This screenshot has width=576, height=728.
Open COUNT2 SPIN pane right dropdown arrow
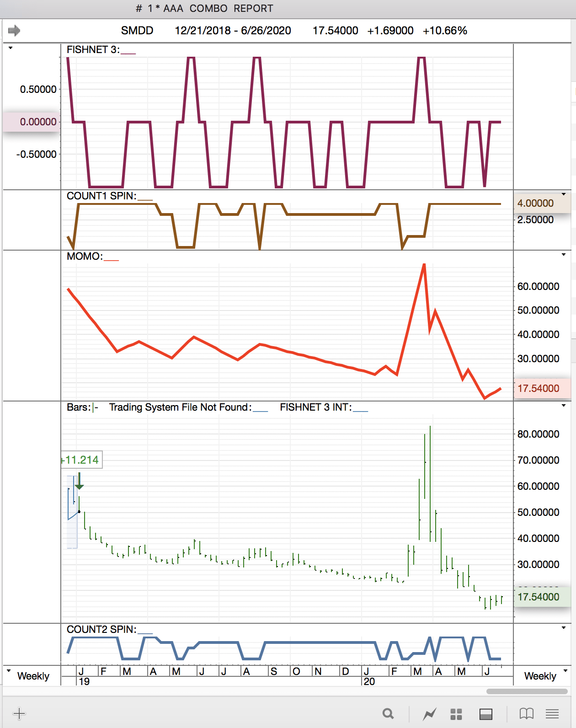click(564, 628)
